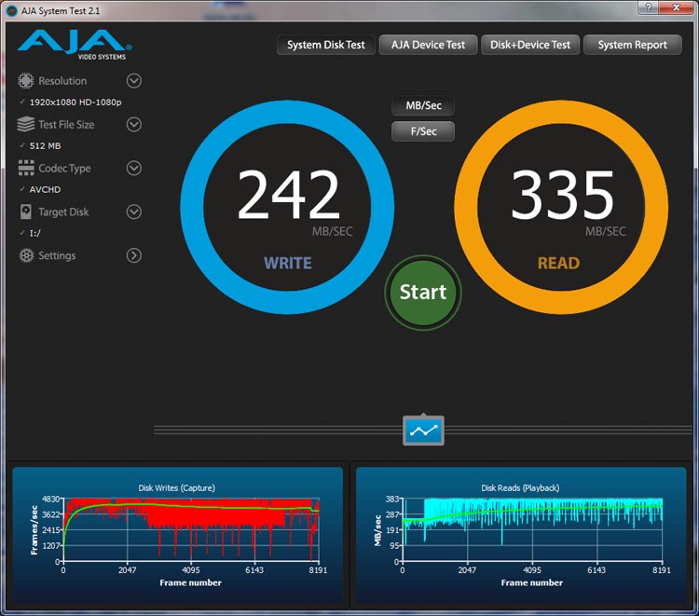Screen dimensions: 699x616
Task: Click the 242 write speed number
Action: 288,195
